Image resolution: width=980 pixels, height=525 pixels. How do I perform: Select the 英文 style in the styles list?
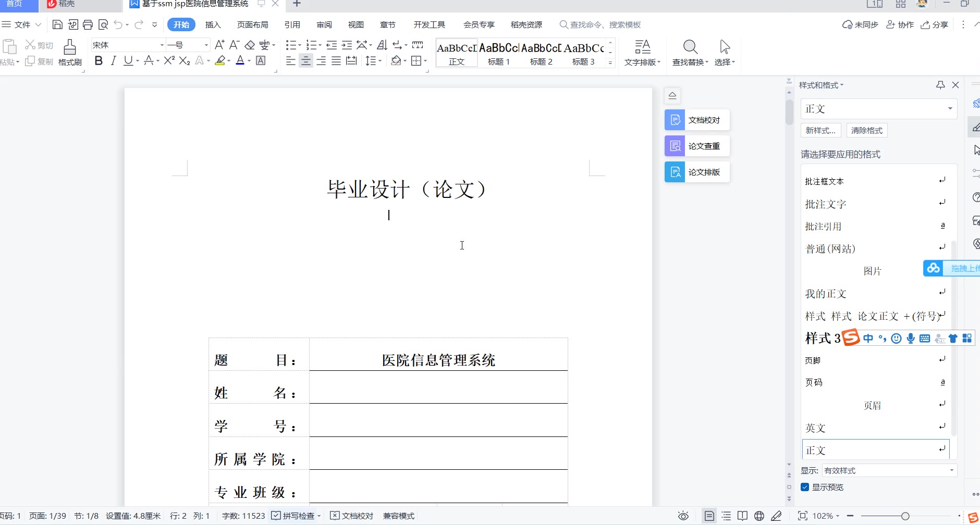[x=876, y=428]
